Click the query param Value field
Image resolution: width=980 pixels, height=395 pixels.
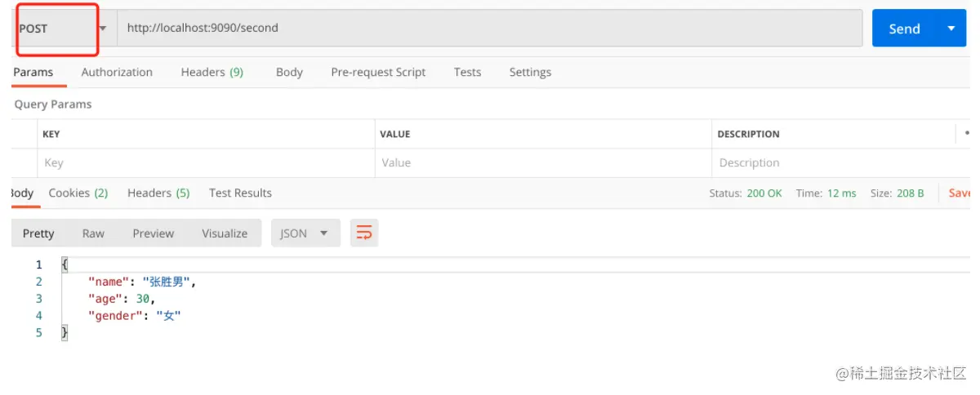click(544, 163)
